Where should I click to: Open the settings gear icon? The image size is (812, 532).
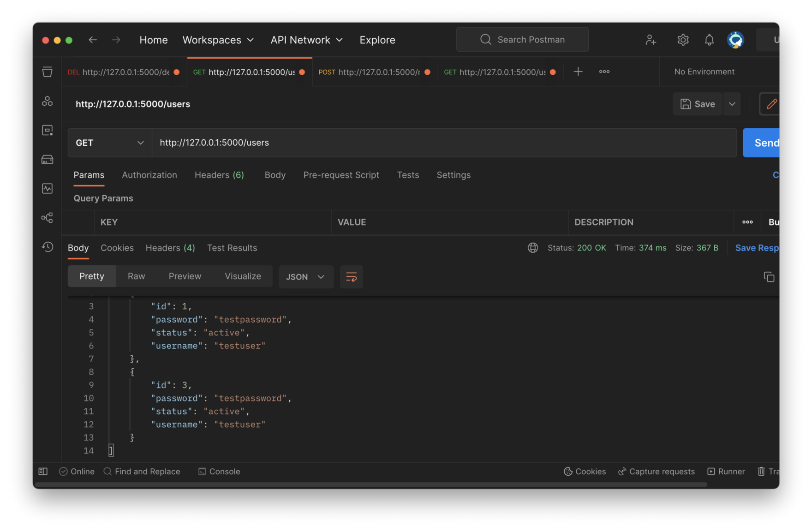point(683,40)
